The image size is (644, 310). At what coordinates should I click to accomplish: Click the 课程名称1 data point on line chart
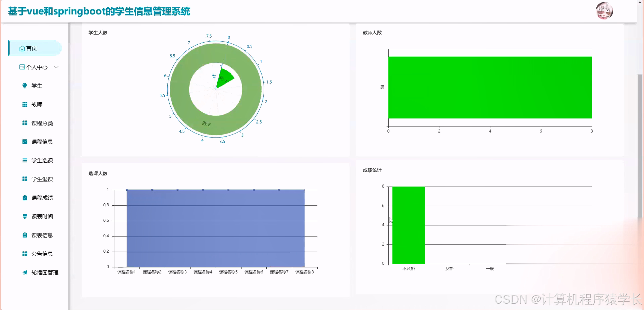127,190
